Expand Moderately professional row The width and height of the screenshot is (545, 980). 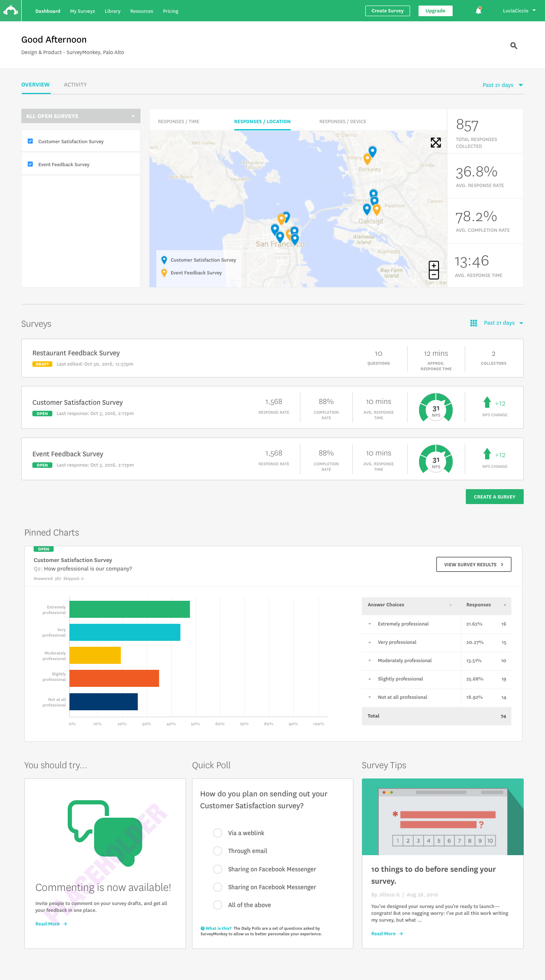click(370, 661)
